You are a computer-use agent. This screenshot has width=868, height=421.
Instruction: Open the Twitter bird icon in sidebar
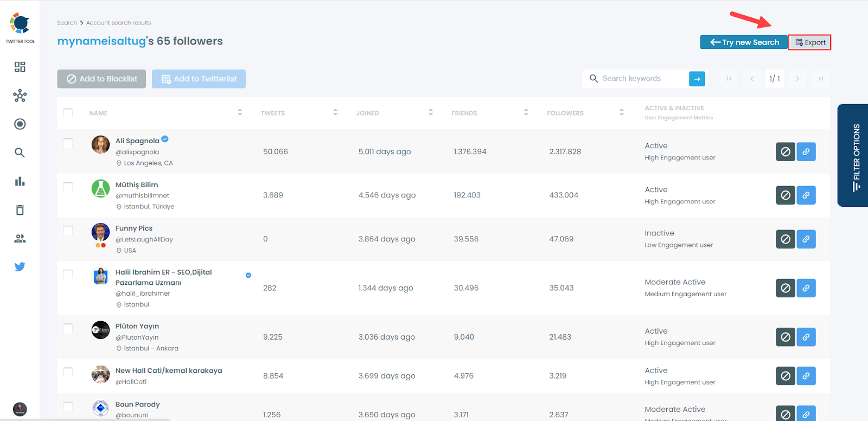(20, 266)
